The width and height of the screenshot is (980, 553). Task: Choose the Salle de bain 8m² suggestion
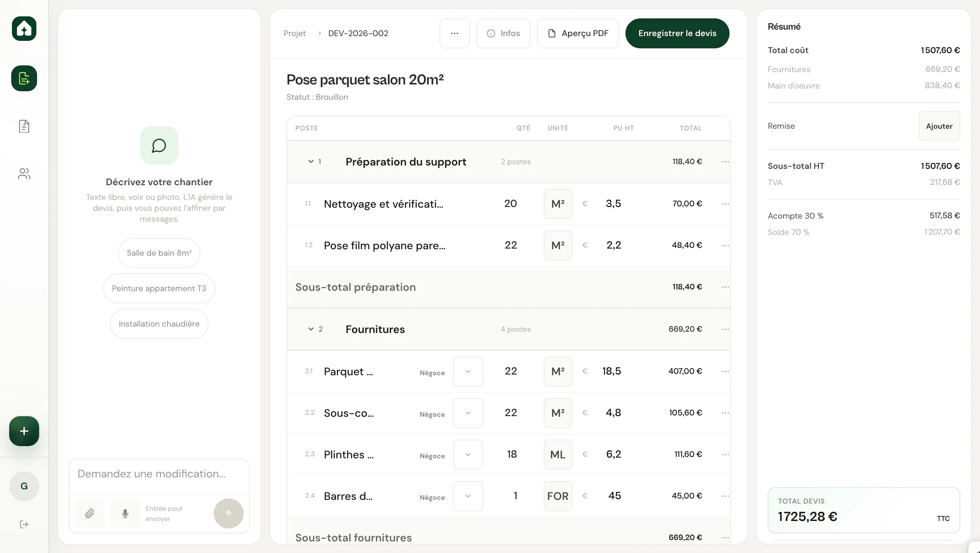tap(159, 253)
